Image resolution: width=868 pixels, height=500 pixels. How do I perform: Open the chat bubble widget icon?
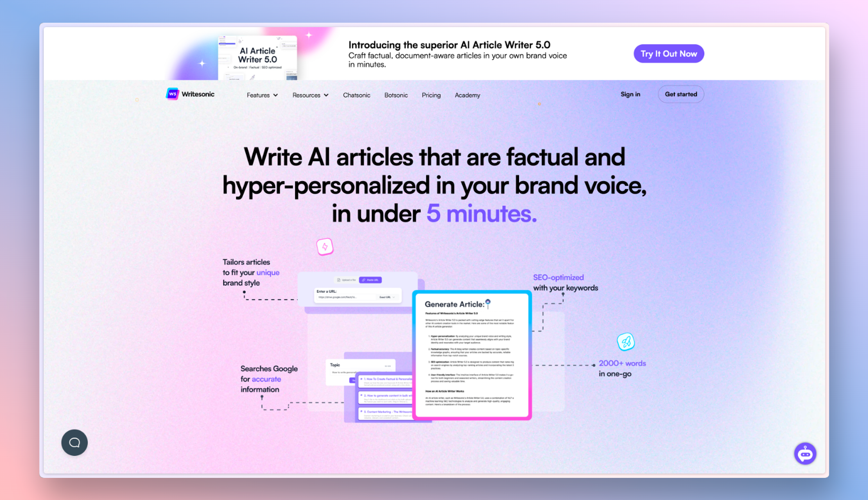(x=75, y=442)
